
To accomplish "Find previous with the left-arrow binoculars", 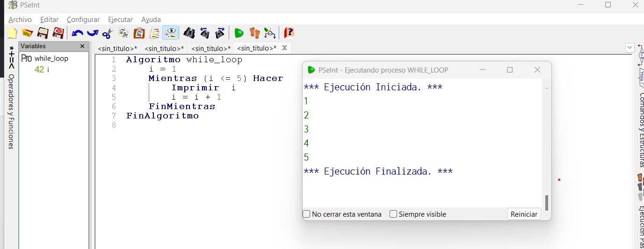I will 205,33.
